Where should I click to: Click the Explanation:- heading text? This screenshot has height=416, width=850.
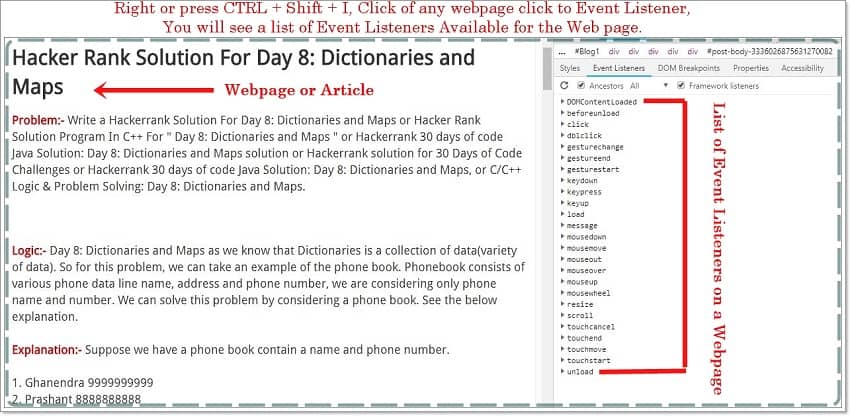tap(47, 350)
